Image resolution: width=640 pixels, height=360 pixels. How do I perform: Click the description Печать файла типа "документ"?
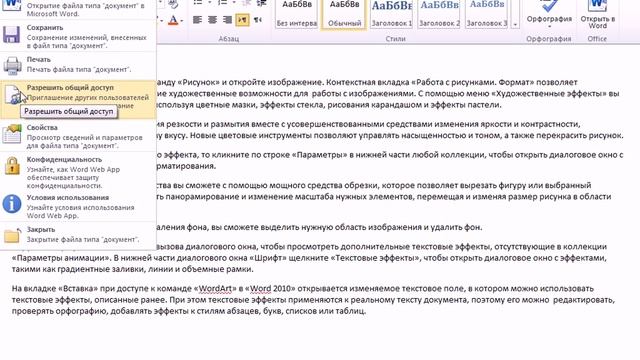[x=79, y=69]
